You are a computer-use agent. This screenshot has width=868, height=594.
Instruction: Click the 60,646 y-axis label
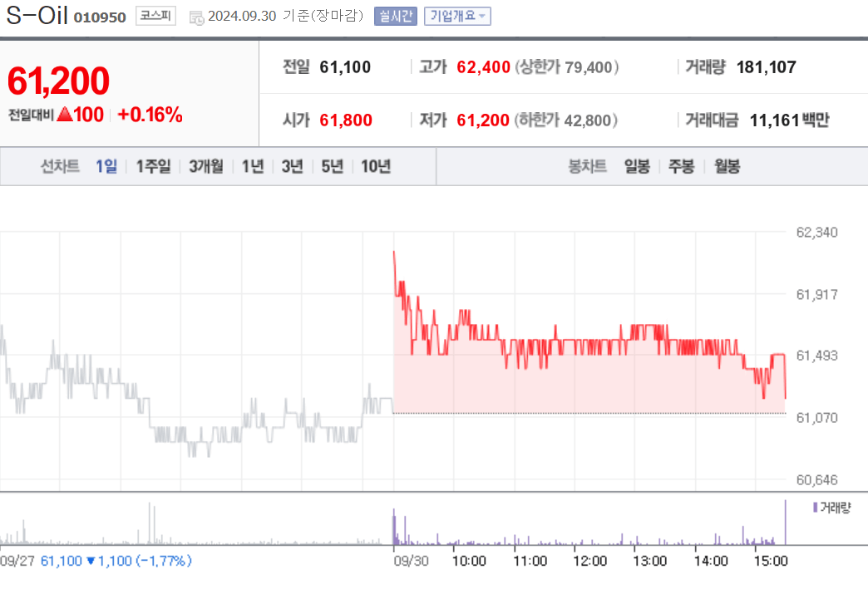(816, 479)
